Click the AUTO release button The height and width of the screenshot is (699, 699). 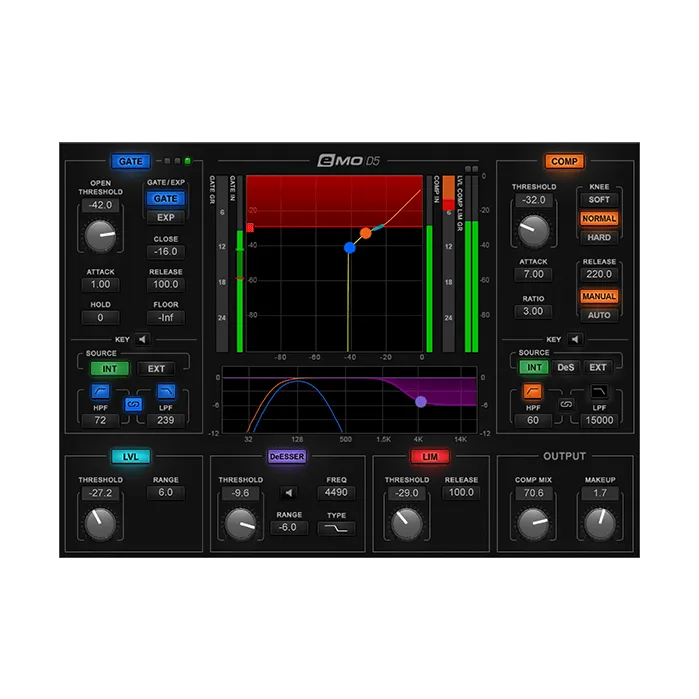tap(599, 315)
